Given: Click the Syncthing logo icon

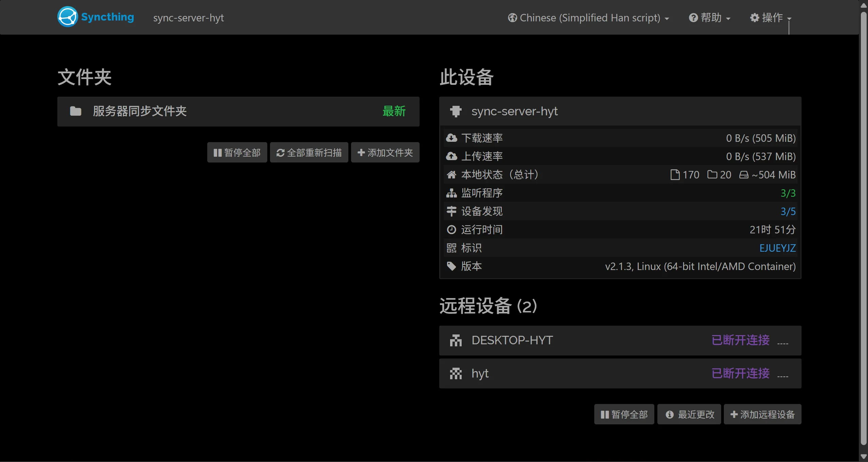Looking at the screenshot, I should 68,17.
